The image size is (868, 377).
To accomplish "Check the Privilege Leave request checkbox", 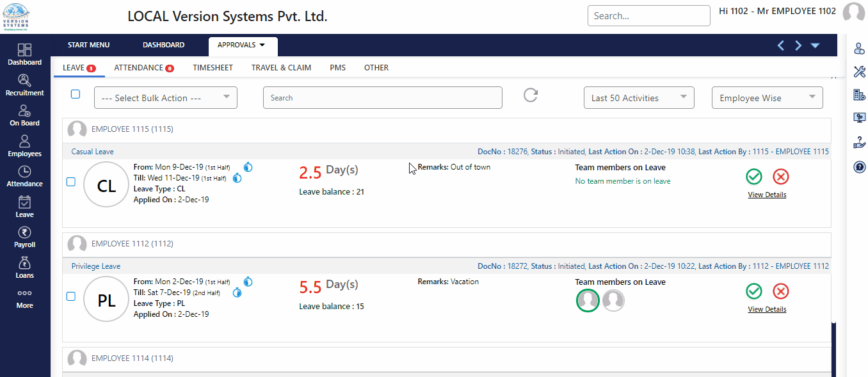I will tap(71, 296).
